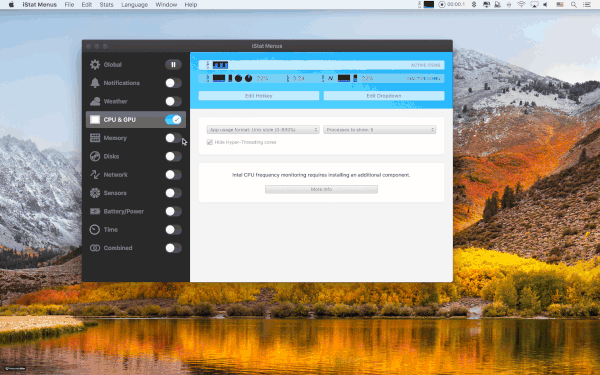Click the Intel CPU frequency monitoring message
Viewport: 600px width, 375px height.
(x=321, y=175)
